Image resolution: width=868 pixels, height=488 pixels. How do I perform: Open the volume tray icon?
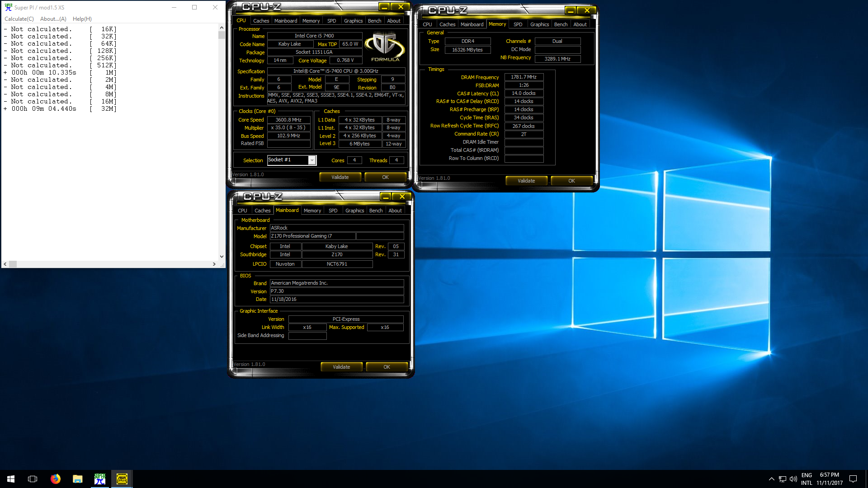793,479
